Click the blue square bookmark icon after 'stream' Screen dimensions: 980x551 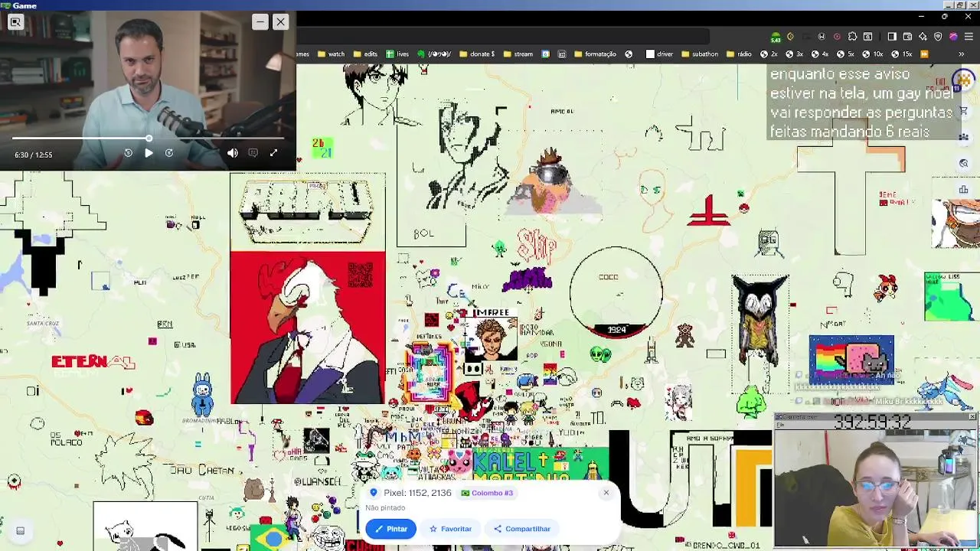tap(545, 54)
